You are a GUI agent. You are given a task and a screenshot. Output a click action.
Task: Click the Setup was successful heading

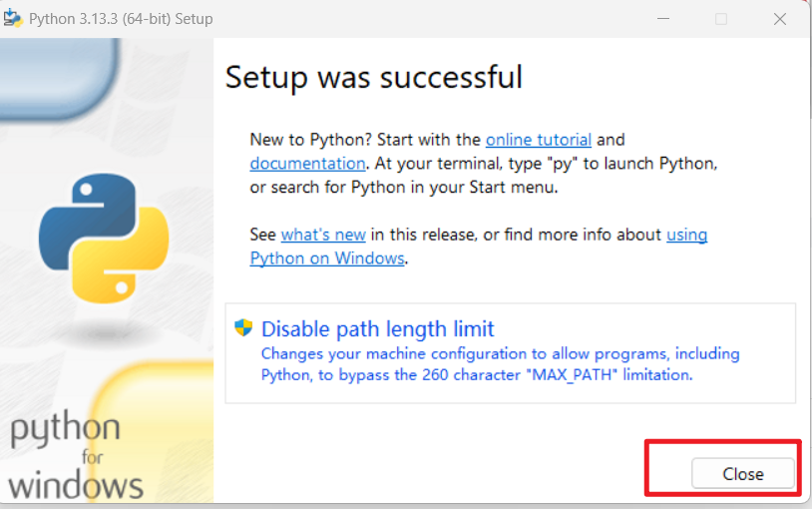373,78
